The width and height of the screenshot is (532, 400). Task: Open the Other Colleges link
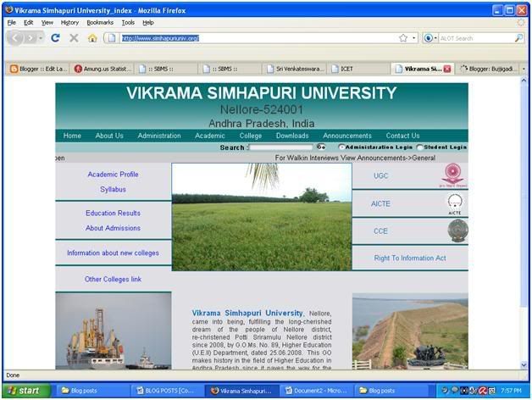[113, 279]
